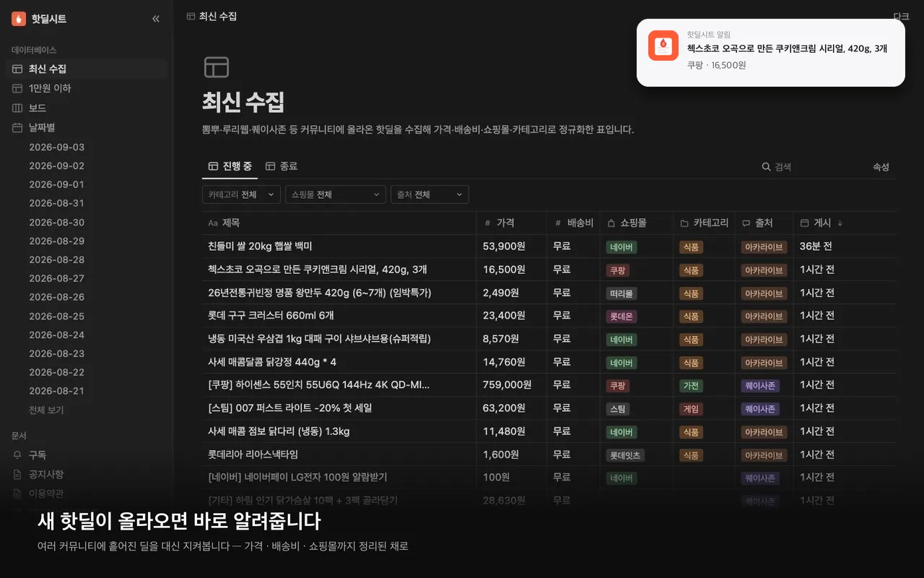Open 이용약관 document in sidebar
This screenshot has height=578, width=924.
(87, 493)
